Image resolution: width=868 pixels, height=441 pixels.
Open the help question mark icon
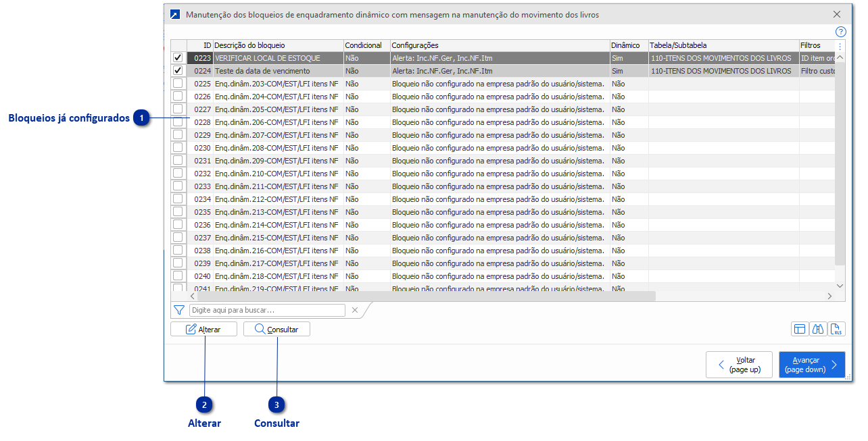[x=840, y=32]
